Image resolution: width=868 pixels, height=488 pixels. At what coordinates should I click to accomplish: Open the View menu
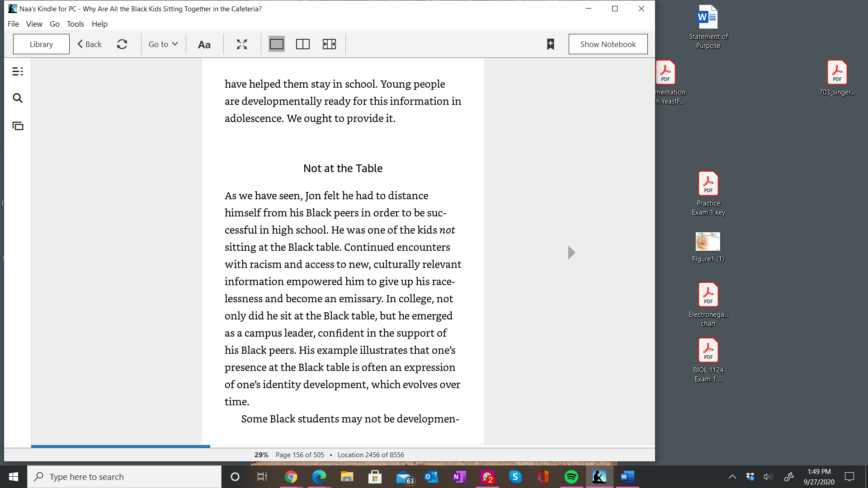pyautogui.click(x=34, y=24)
